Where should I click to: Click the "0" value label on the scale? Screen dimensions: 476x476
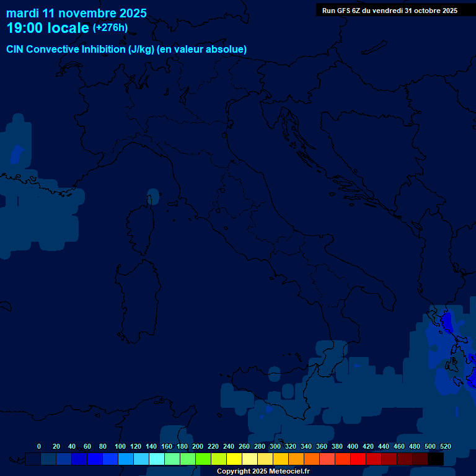coord(39,446)
